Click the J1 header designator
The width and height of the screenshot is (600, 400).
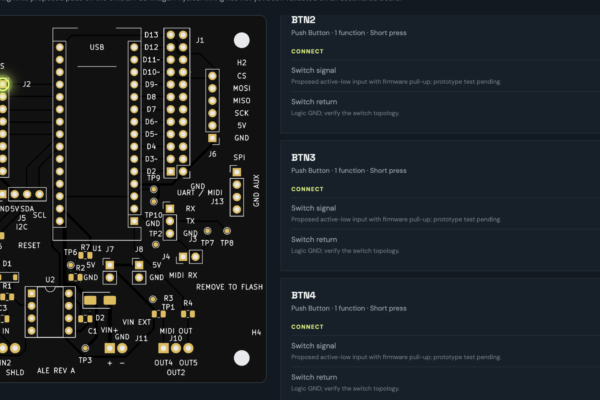(200, 40)
